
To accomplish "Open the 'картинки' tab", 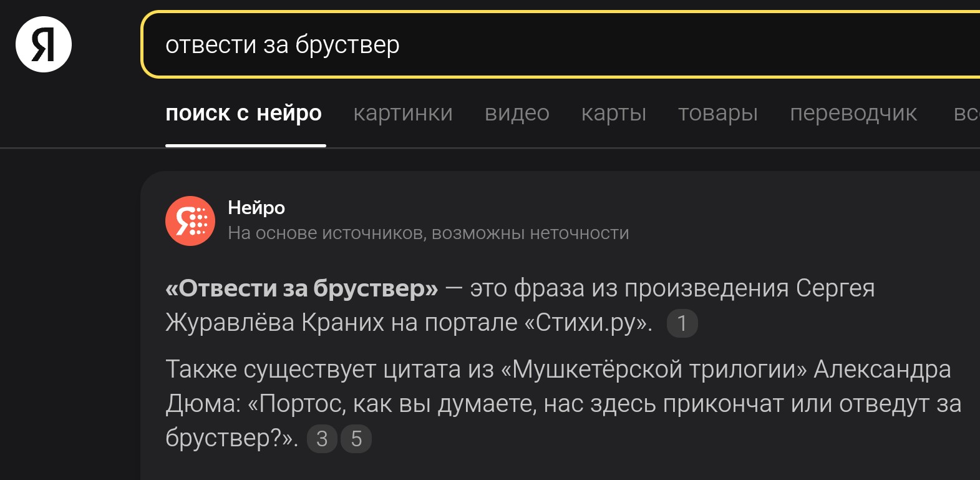I will point(403,114).
